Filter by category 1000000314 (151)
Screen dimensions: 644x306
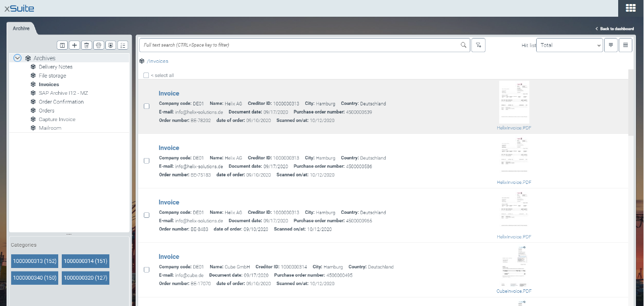(86, 261)
